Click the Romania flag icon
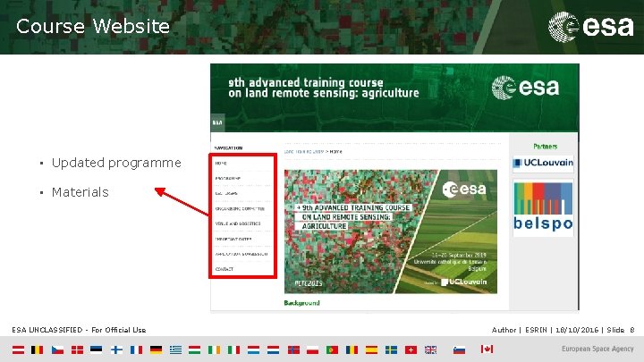 (x=352, y=349)
